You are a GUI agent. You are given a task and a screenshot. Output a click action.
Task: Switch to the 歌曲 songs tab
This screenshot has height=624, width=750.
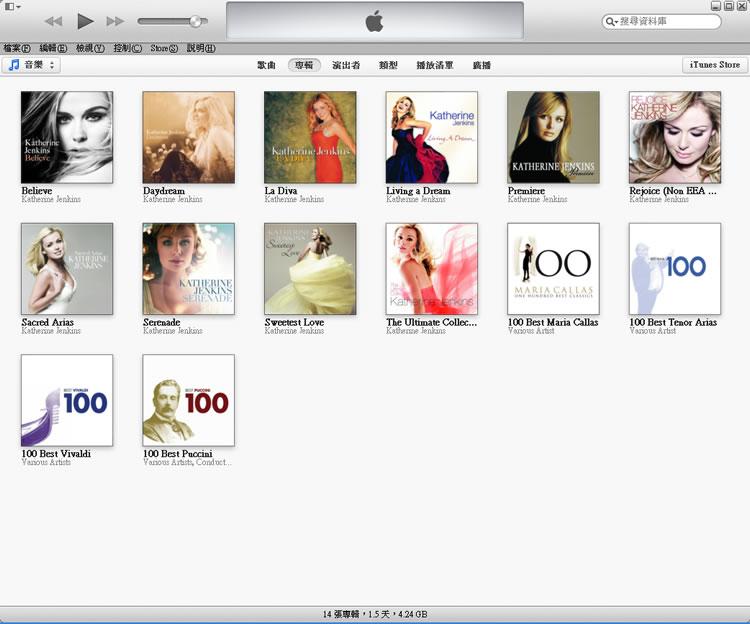click(266, 65)
